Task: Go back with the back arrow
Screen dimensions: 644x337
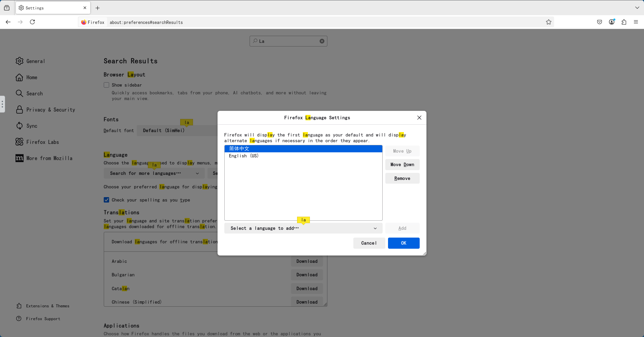Action: click(x=8, y=22)
